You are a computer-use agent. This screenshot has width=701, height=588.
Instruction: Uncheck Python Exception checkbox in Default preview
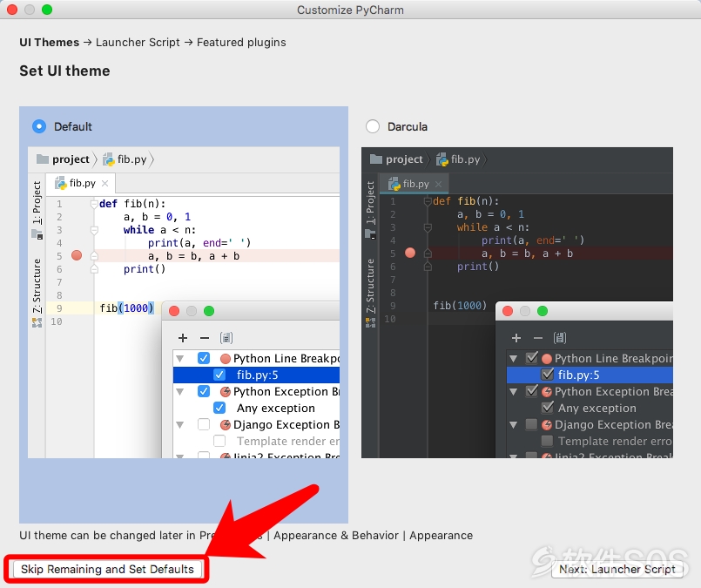204,391
